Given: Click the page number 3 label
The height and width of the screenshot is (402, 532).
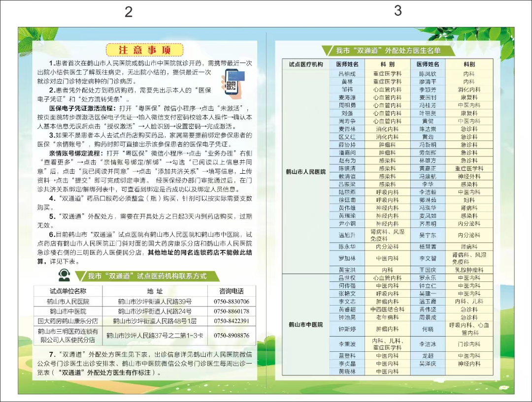Looking at the screenshot, I should [398, 10].
